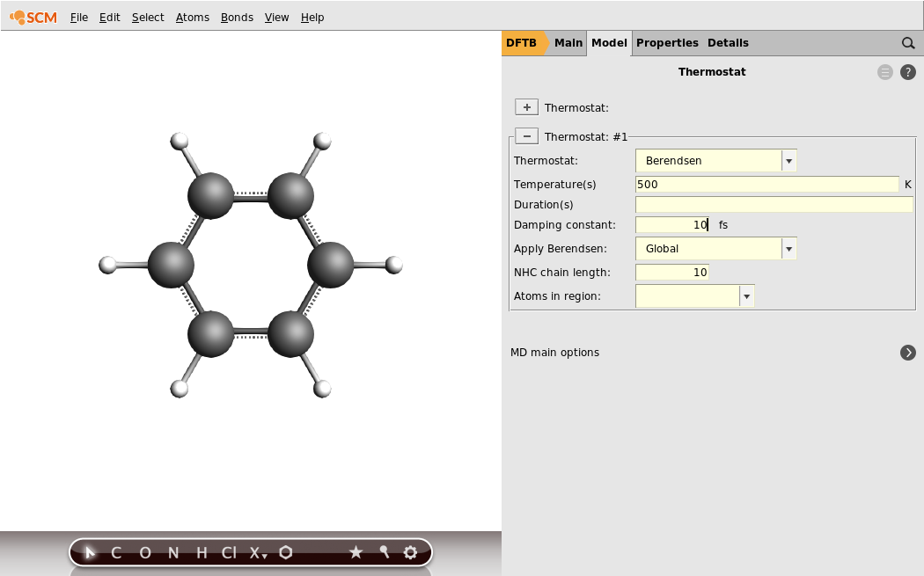Image resolution: width=924 pixels, height=576 pixels.
Task: Click the star pre-optimize tool
Action: [x=356, y=552]
